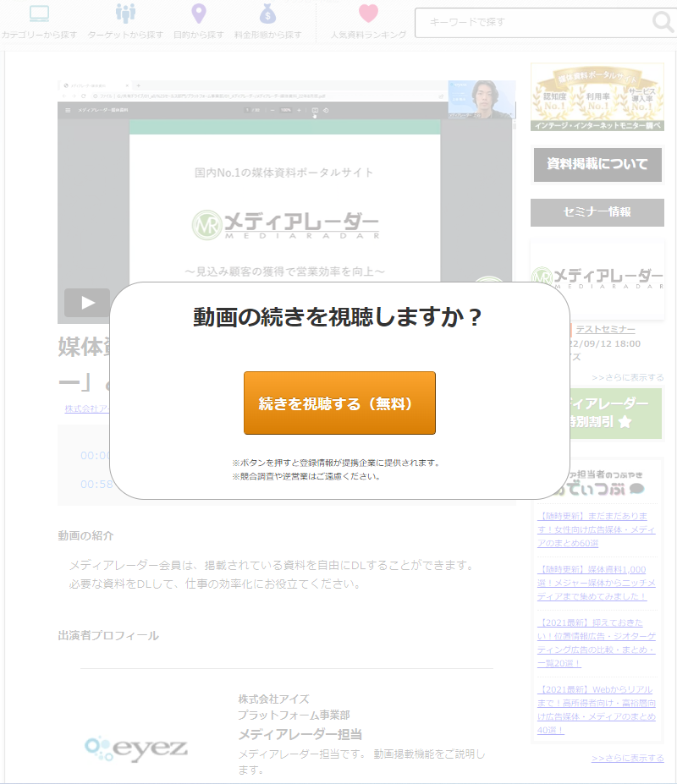Open the 資料掲載について banner
The width and height of the screenshot is (677, 784).
(597, 165)
